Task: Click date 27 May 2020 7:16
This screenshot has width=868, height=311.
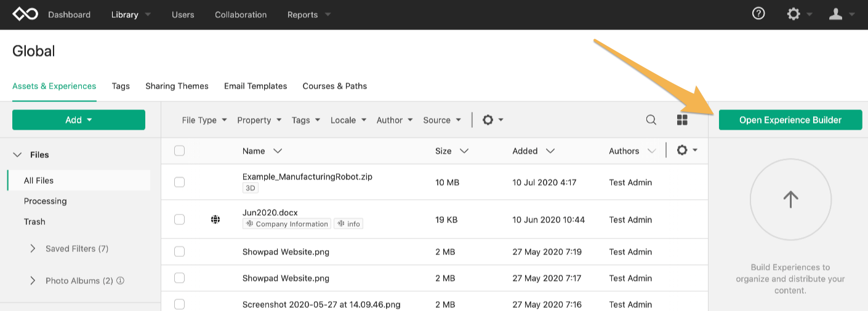Action: (x=547, y=304)
